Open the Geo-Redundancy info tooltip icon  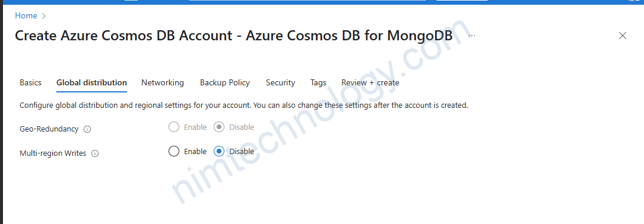tap(87, 129)
